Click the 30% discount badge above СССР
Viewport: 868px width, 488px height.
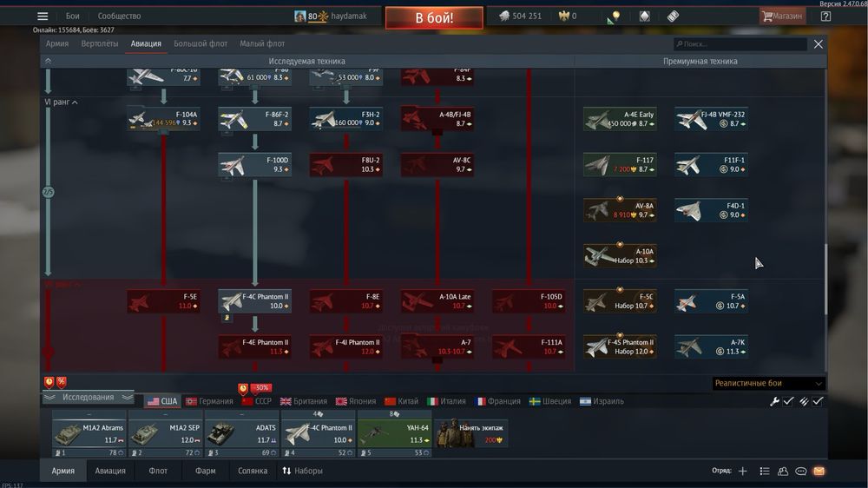[x=261, y=388]
